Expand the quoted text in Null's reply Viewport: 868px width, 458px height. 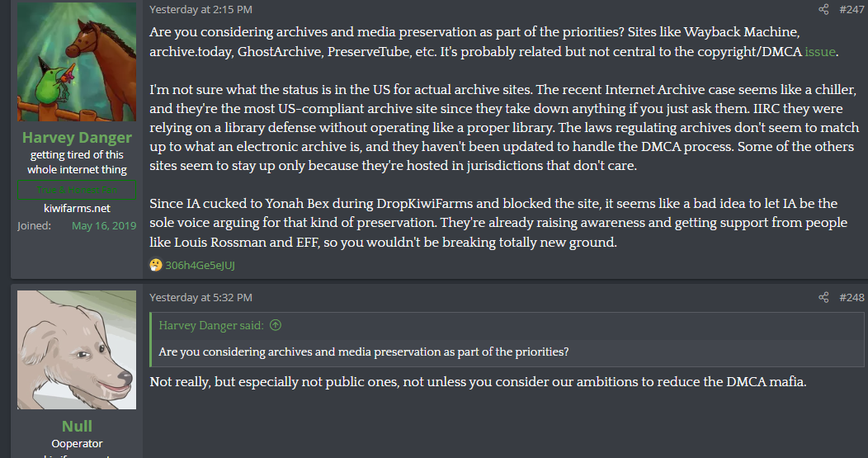click(363, 352)
